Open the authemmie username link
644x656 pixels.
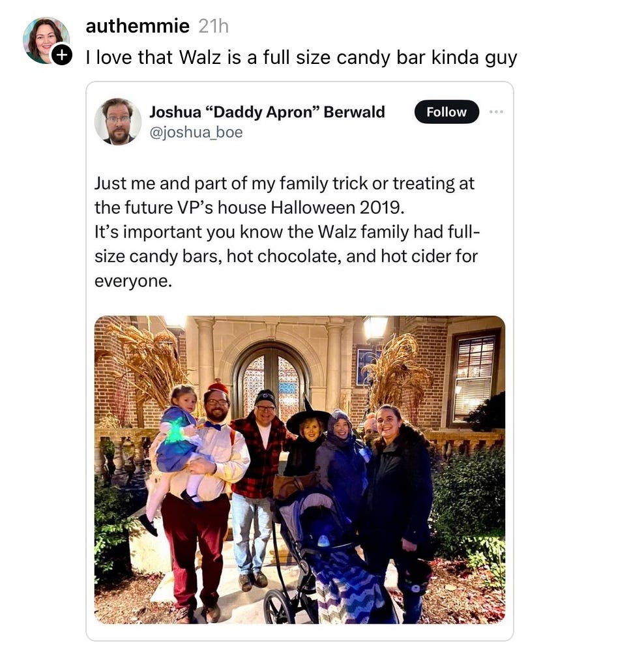(138, 26)
